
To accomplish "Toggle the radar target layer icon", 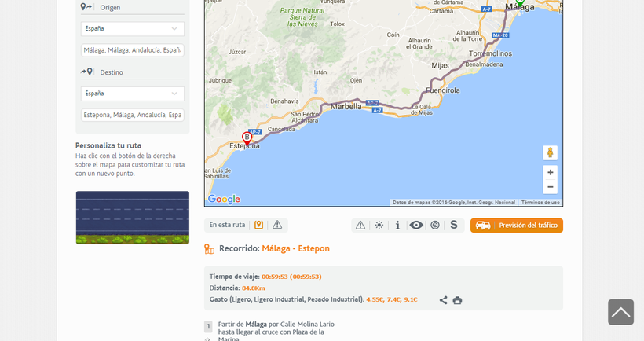I will click(435, 225).
